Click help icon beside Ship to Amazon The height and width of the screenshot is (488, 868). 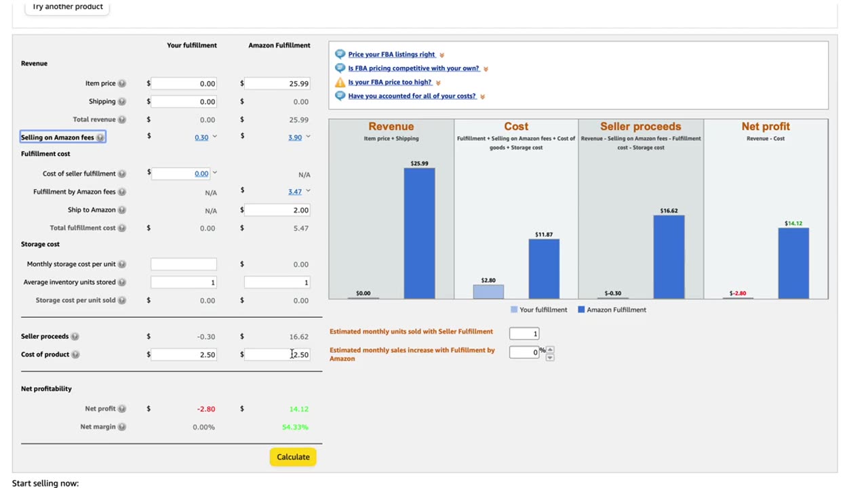pos(122,210)
